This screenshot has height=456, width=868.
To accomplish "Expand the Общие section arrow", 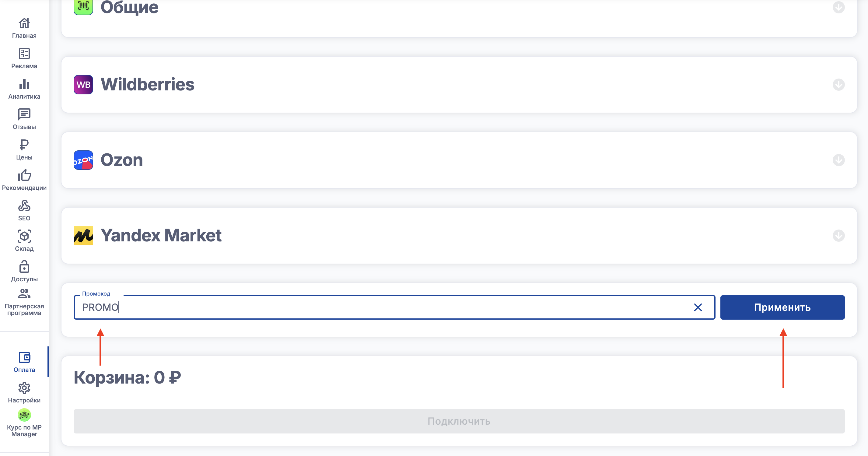I will [x=838, y=7].
